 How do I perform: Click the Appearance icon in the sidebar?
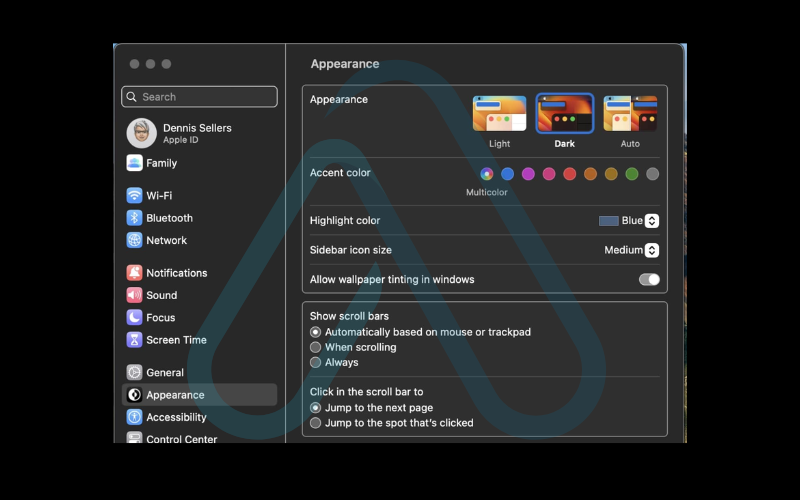tap(134, 395)
